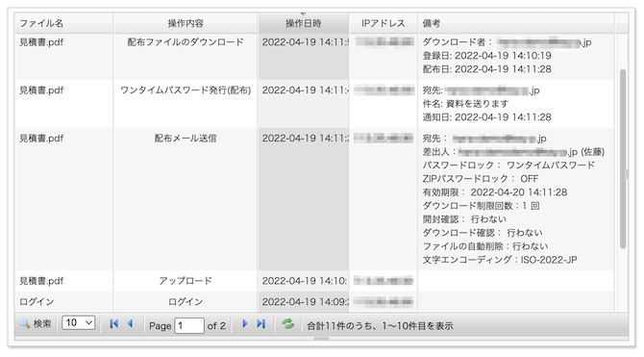Go to the previous page arrow
644x357 pixels.
[130, 324]
